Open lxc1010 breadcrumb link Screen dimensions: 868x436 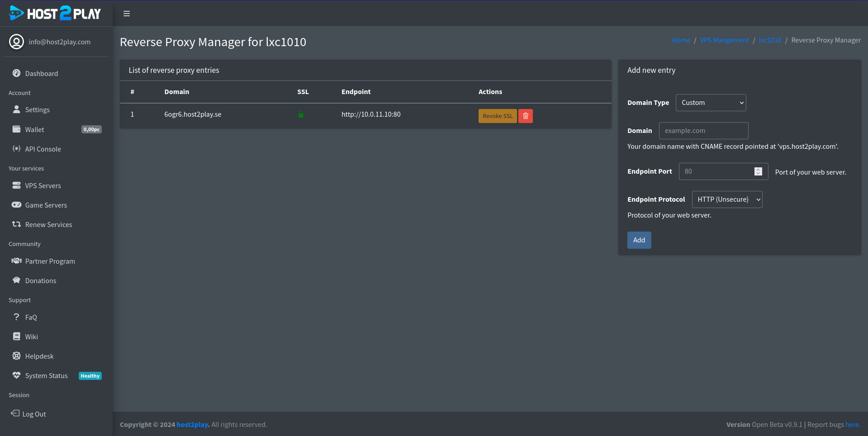coord(770,40)
